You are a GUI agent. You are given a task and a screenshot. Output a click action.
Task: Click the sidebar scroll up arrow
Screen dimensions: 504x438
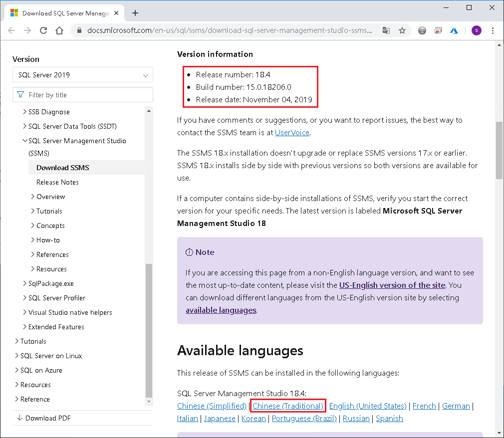[149, 111]
